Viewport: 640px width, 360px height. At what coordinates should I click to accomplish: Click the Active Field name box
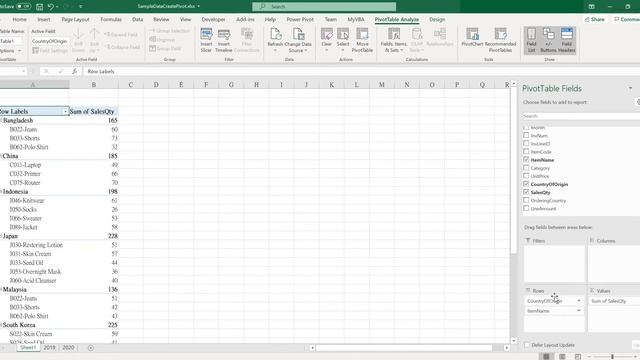(49, 41)
